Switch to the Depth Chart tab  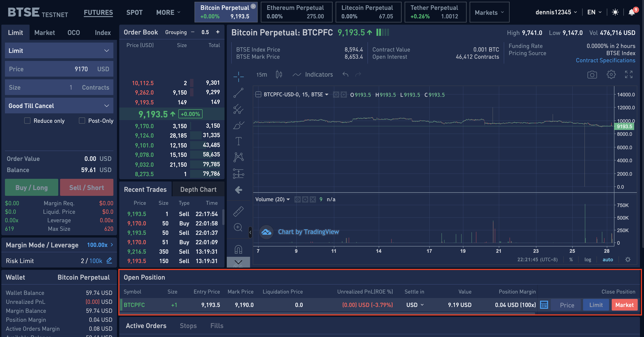pos(198,190)
